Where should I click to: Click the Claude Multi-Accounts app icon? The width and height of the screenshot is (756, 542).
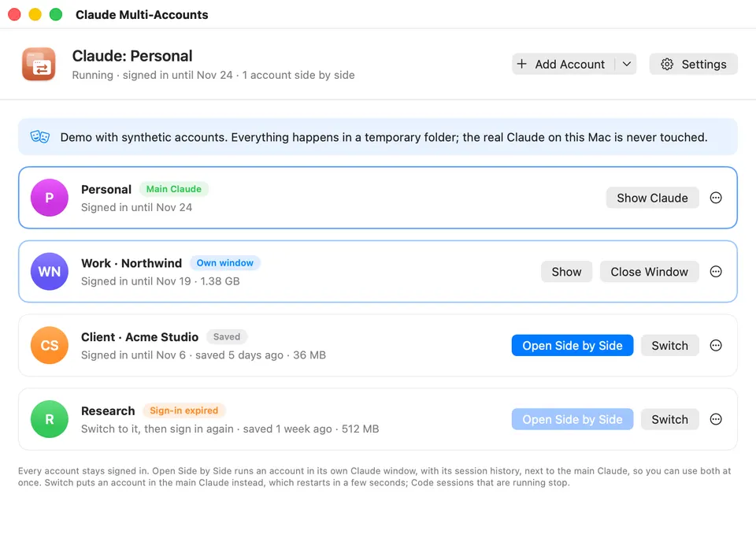pos(39,64)
